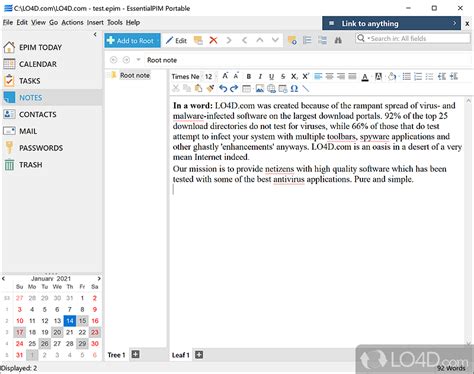Apply Superscript formatting
The width and height of the screenshot is (474, 374).
click(x=306, y=76)
